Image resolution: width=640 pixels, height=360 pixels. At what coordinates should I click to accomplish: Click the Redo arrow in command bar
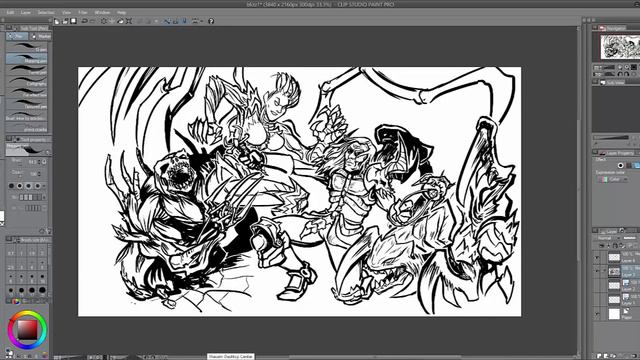pyautogui.click(x=93, y=21)
